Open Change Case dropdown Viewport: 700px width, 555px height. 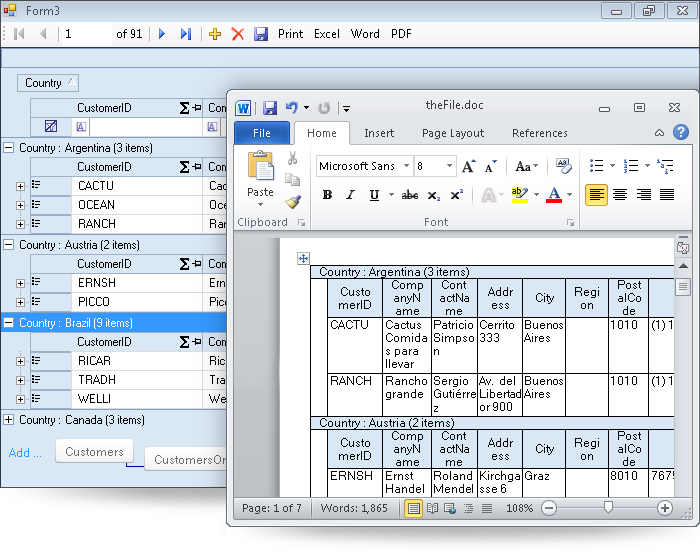pos(527,167)
